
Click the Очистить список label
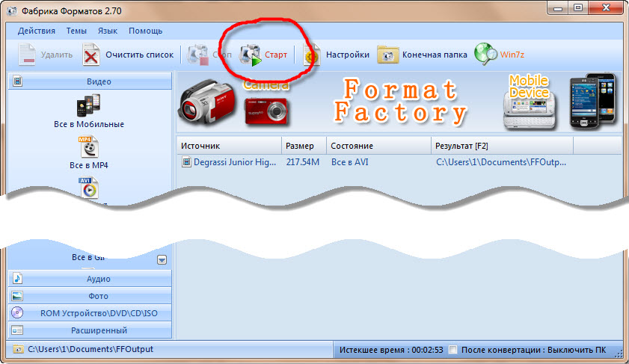pyautogui.click(x=140, y=55)
